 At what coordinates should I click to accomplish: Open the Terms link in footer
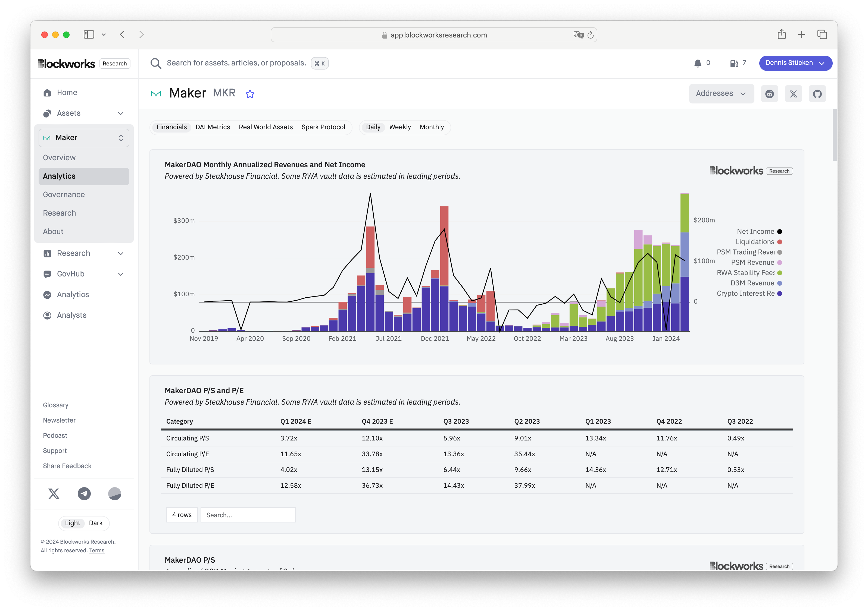[97, 550]
